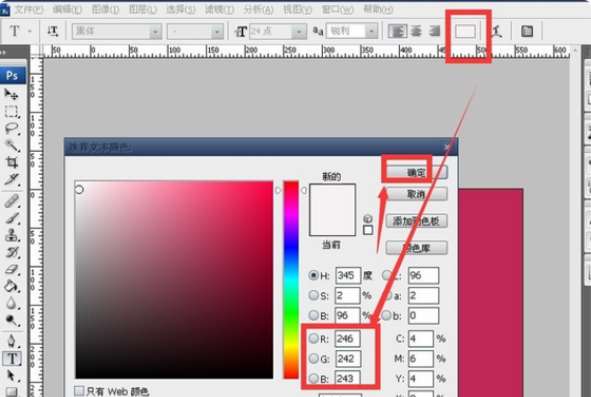Screen dimensions: 591x397
Task: Select the Rectangular Marquee tool
Action: click(x=11, y=112)
